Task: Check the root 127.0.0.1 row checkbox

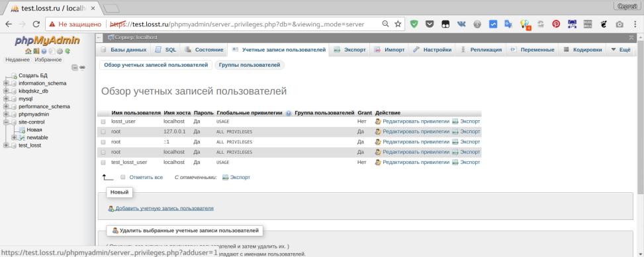Action: 103,132
